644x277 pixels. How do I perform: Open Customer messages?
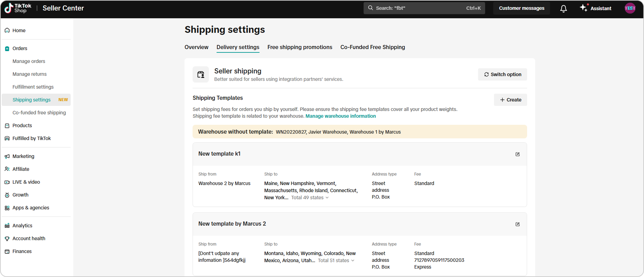(x=521, y=8)
